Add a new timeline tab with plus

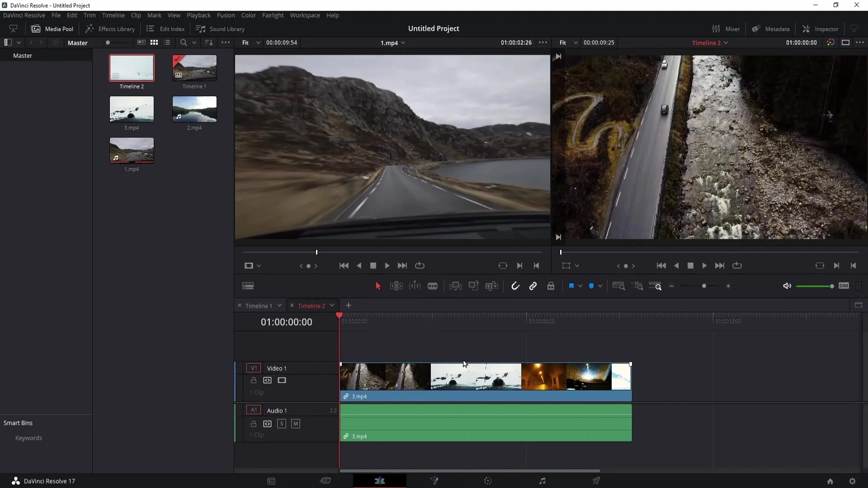coord(349,306)
